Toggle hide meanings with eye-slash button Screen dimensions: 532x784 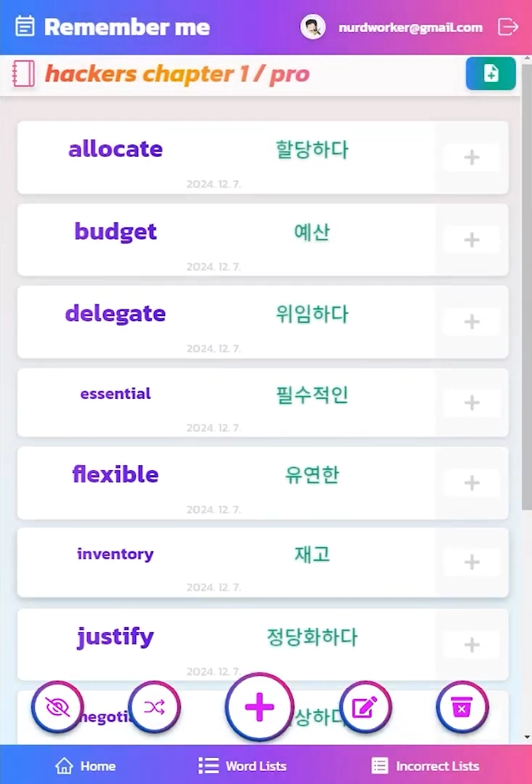tap(57, 707)
